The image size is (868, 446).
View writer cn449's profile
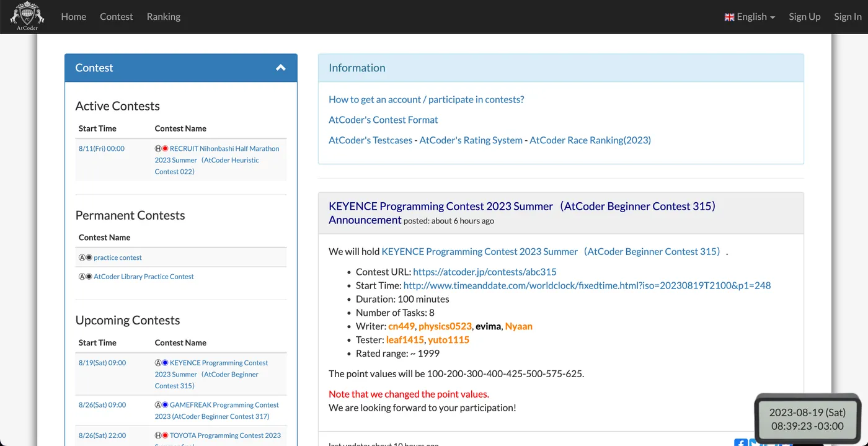click(401, 326)
